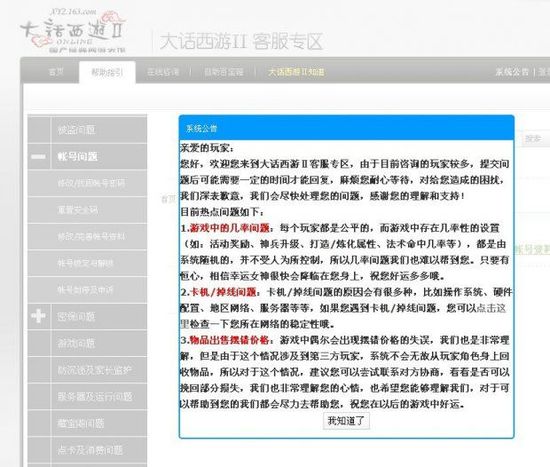Click the 大话西游II Online logo

pyautogui.click(x=72, y=32)
